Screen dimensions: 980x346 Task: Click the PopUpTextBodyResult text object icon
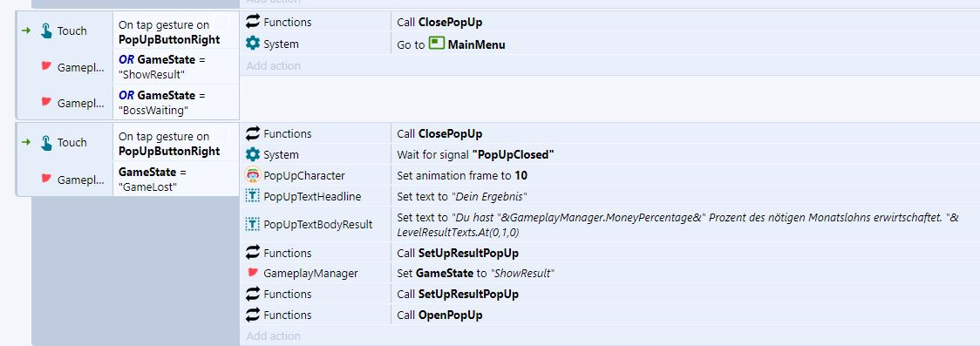click(x=253, y=224)
